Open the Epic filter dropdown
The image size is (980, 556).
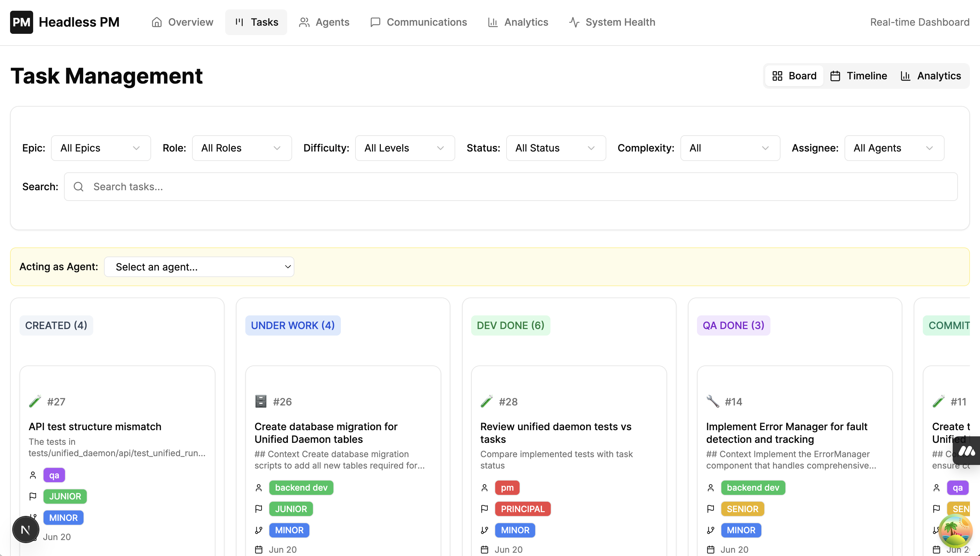101,148
